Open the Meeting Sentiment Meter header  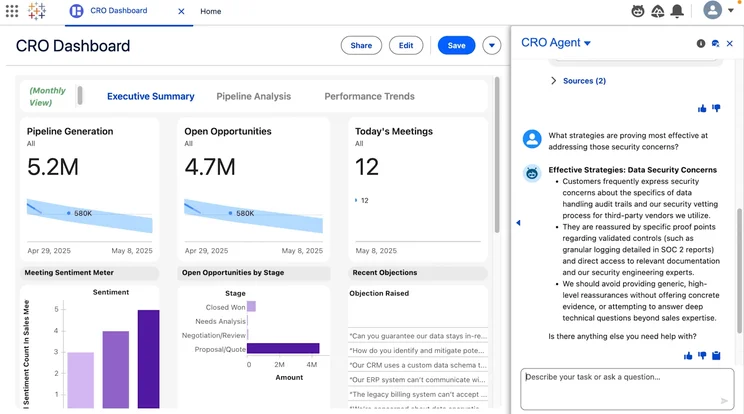[x=90, y=273]
